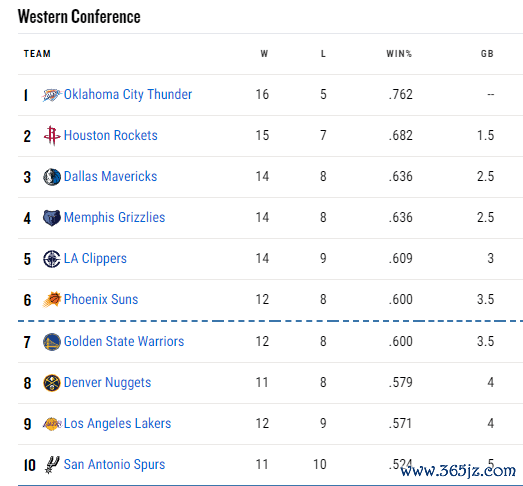
Task: Open the Golden State Warriors link
Action: point(124,342)
